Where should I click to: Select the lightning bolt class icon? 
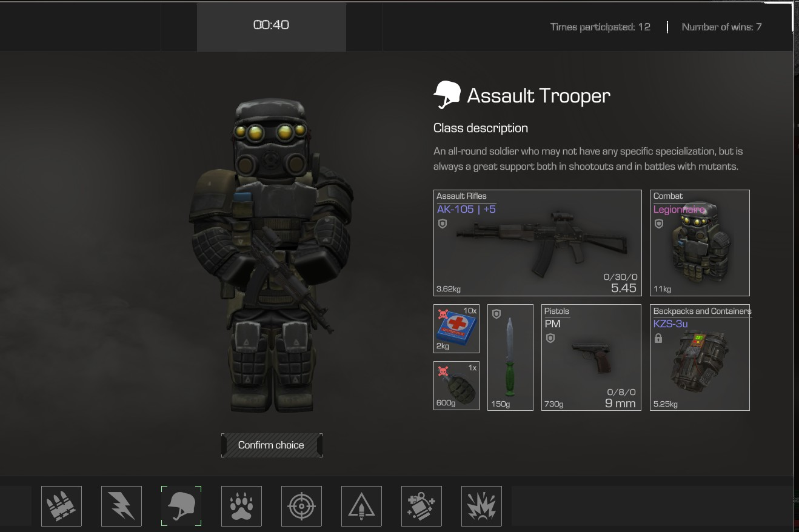pos(121,506)
